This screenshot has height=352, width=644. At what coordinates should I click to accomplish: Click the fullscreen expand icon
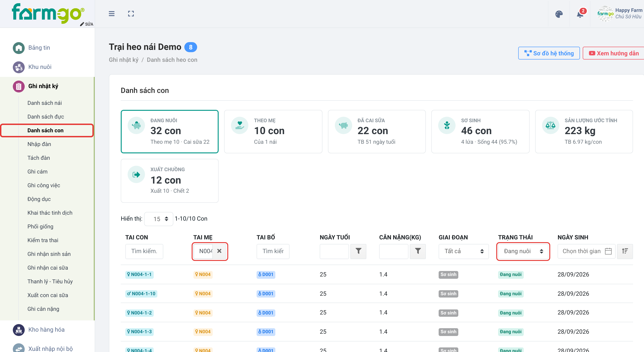point(131,14)
